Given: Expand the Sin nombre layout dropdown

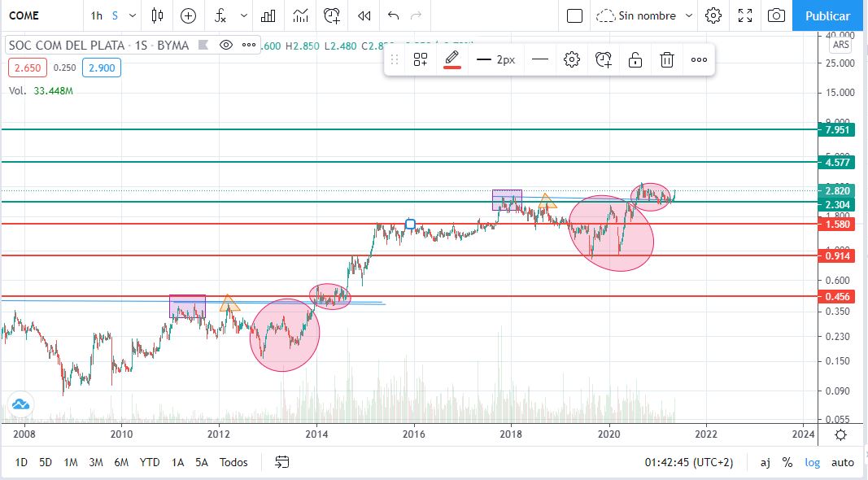Looking at the screenshot, I should (689, 15).
